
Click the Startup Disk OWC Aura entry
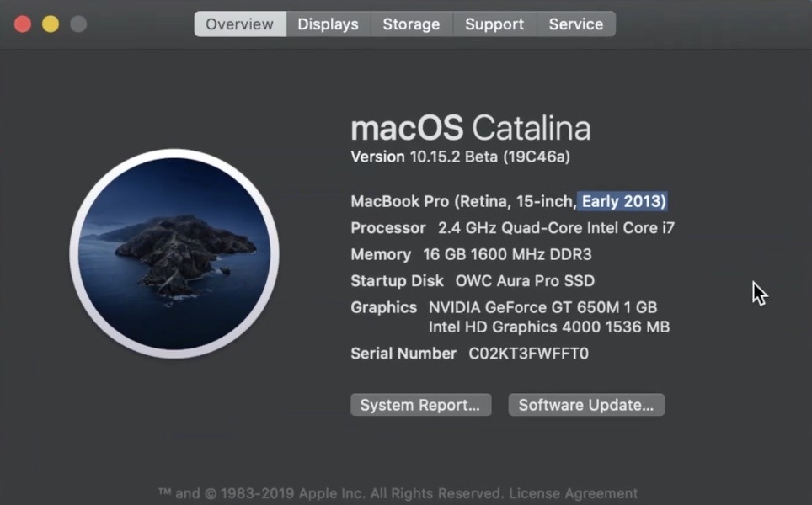[x=473, y=281]
